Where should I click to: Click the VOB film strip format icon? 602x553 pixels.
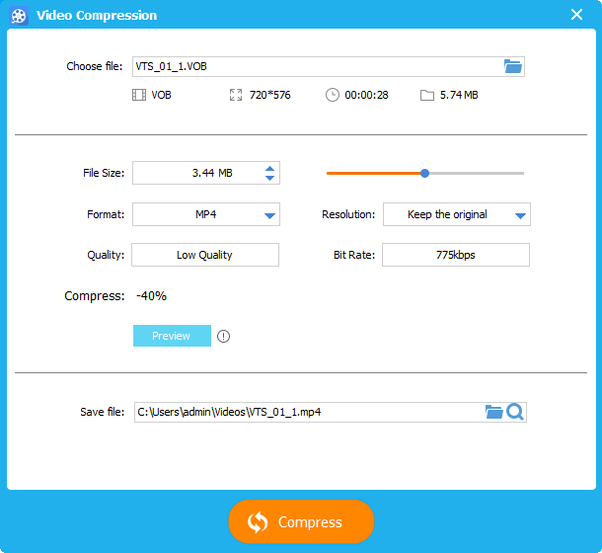click(139, 95)
